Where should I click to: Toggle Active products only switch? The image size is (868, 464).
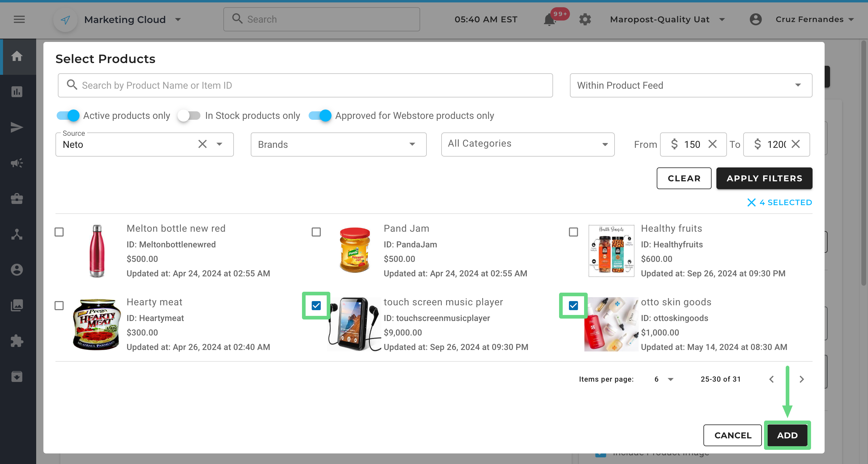tap(68, 116)
